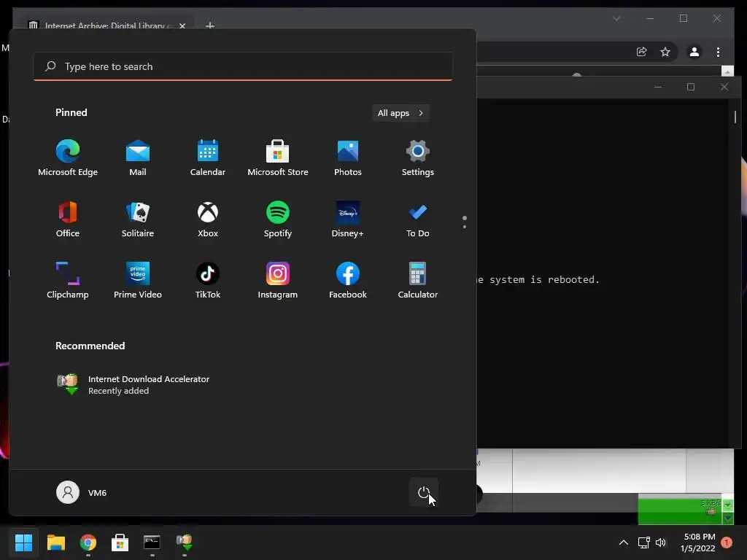Launch Disney+ app

point(348,219)
